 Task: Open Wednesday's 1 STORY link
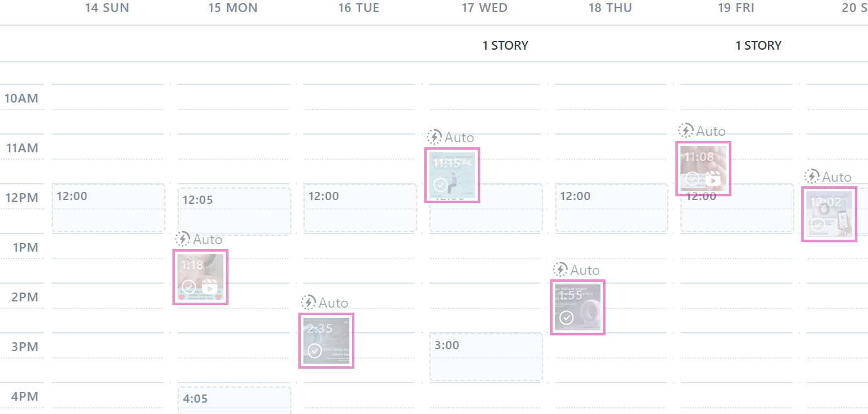pos(505,45)
